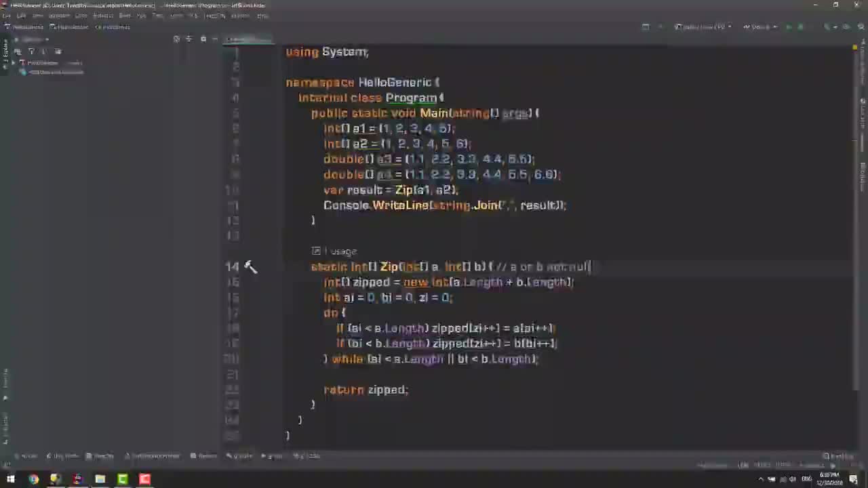Image resolution: width=868 pixels, height=488 pixels.
Task: Click the green app icon on the taskbar
Action: coord(122,480)
